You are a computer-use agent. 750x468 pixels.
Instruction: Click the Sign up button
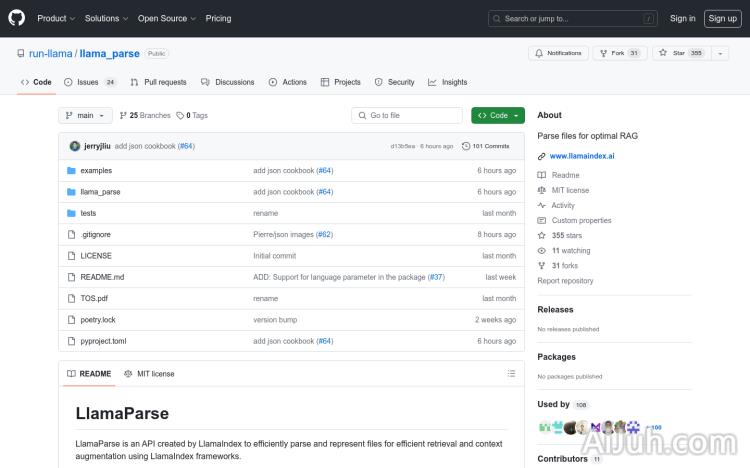click(721, 18)
